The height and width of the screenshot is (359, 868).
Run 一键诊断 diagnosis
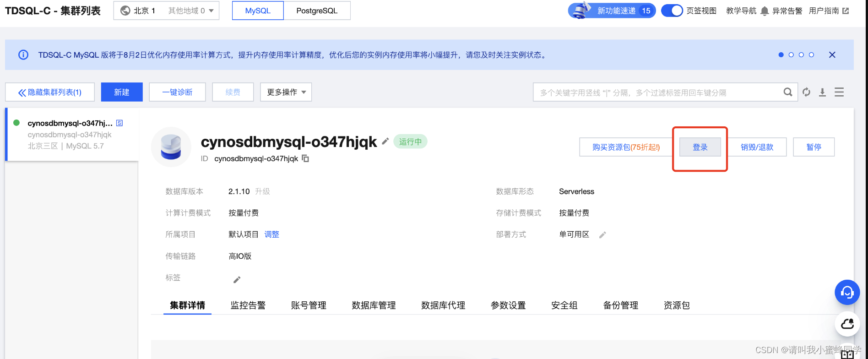178,92
